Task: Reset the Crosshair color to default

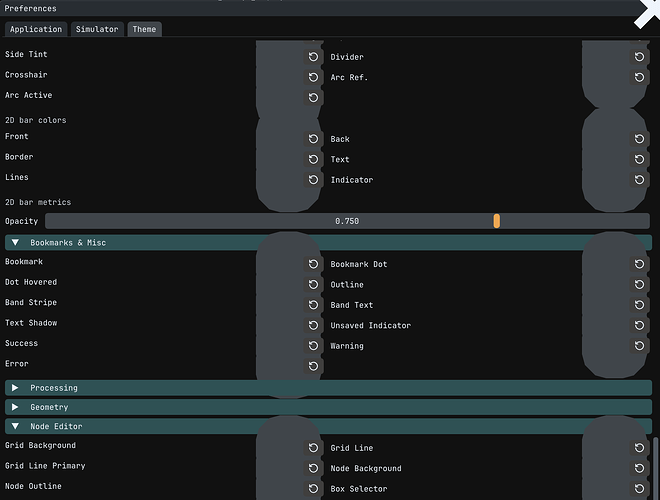Action: 313,77
